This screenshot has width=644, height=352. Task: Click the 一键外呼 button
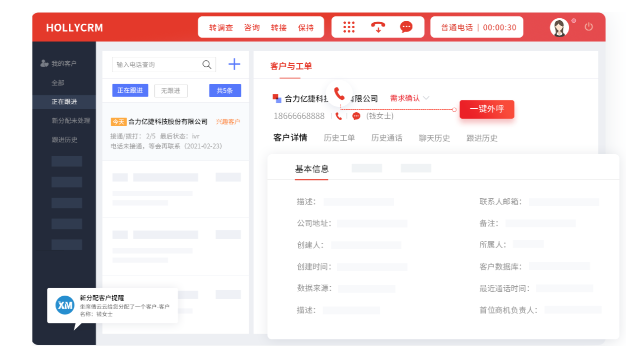click(487, 109)
